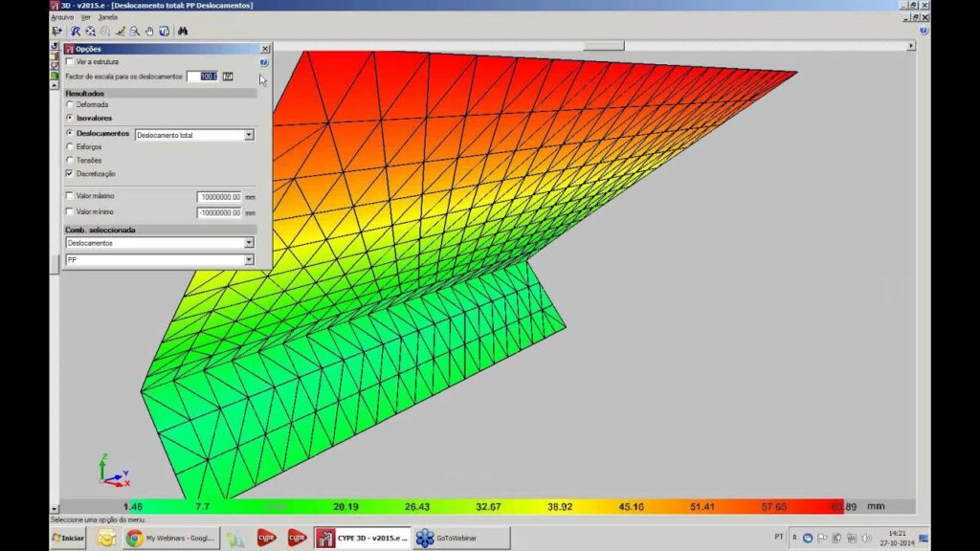Click keypad icon beside scale factor field

pos(228,76)
